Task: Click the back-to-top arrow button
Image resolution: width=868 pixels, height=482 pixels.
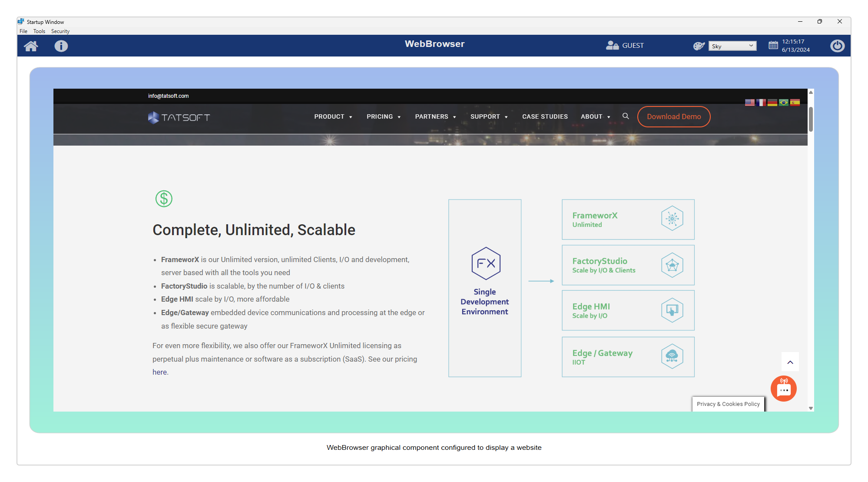Action: 790,362
